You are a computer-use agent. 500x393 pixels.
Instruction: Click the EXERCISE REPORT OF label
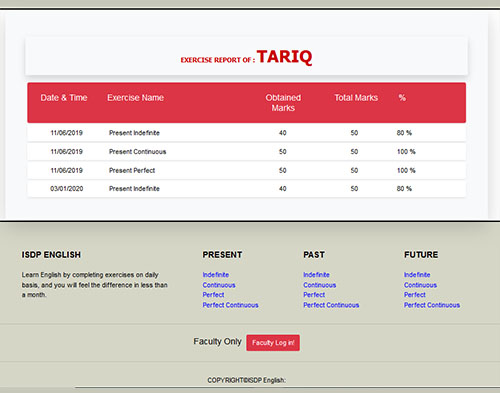pos(218,60)
